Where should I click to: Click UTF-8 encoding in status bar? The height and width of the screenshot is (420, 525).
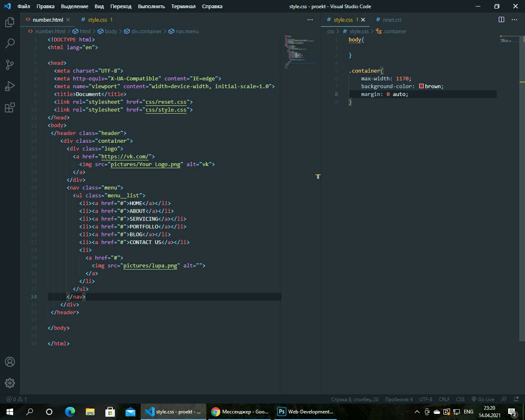tap(425, 399)
